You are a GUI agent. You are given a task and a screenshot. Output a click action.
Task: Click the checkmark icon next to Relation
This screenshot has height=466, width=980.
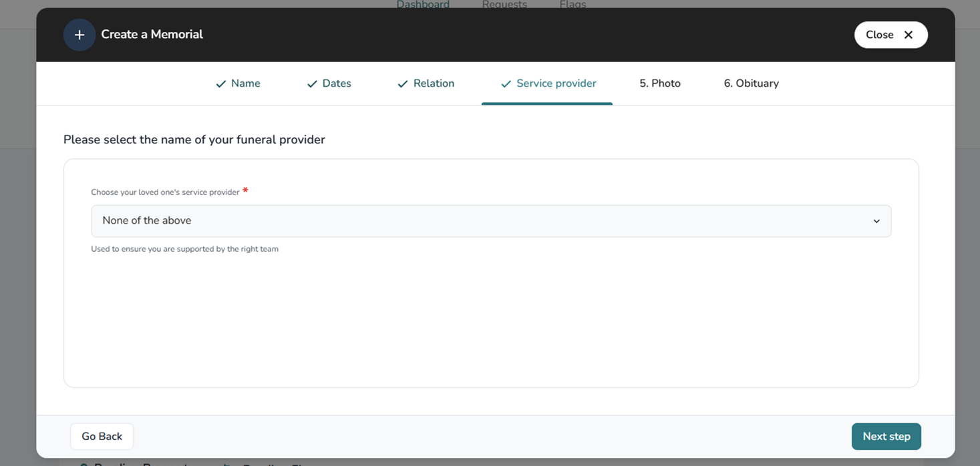coord(402,84)
